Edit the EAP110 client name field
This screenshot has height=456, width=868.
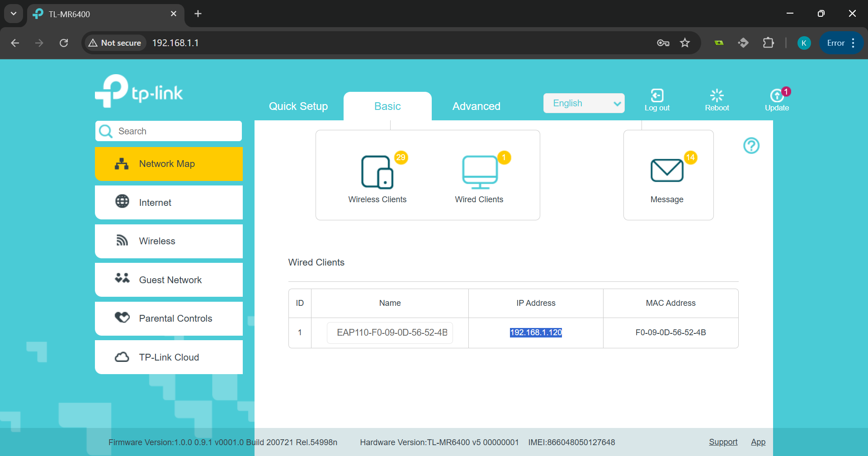(x=390, y=332)
